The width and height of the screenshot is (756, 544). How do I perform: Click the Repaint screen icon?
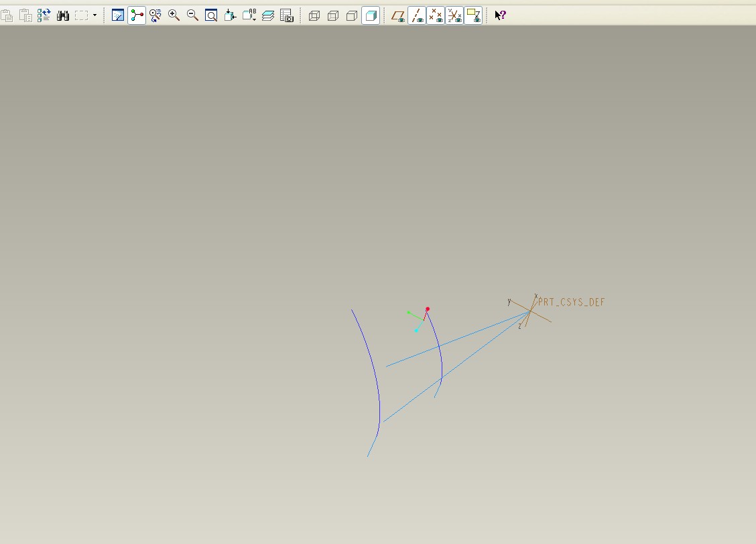[x=118, y=15]
